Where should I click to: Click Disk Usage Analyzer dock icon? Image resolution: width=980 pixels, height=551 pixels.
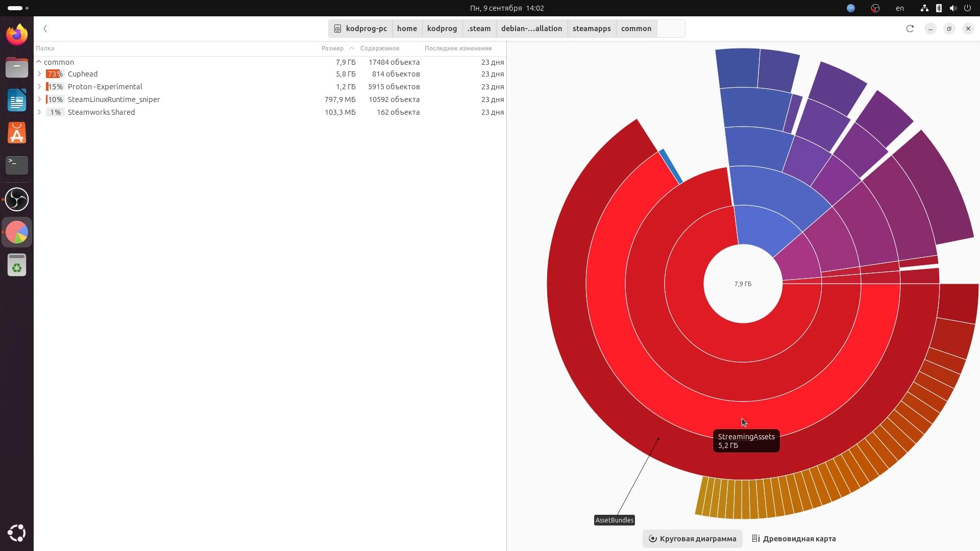point(17,232)
